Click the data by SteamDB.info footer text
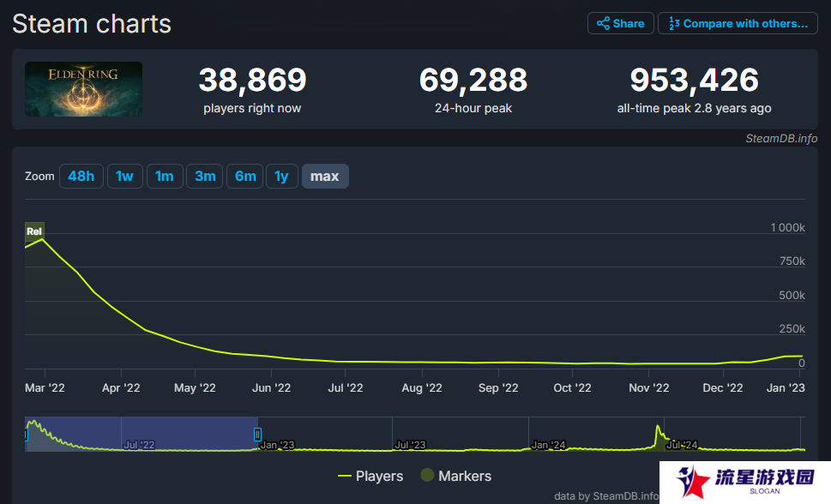The image size is (831, 504). [x=606, y=496]
